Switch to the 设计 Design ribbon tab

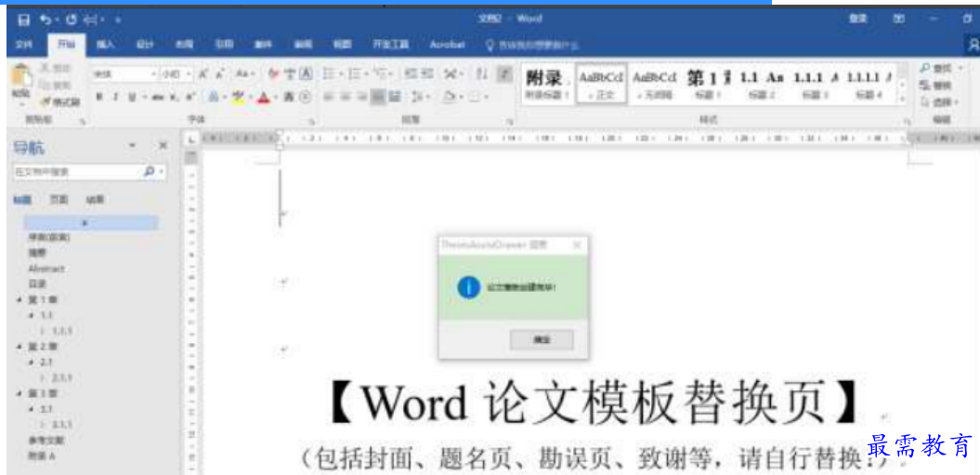145,45
